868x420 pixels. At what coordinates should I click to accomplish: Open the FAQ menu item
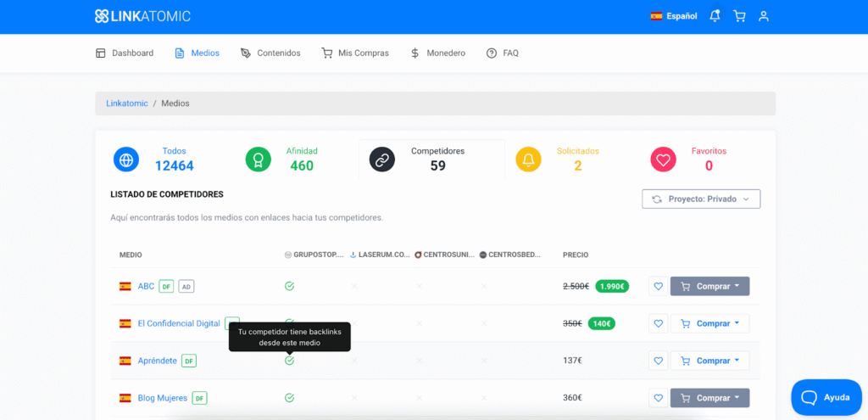point(503,53)
